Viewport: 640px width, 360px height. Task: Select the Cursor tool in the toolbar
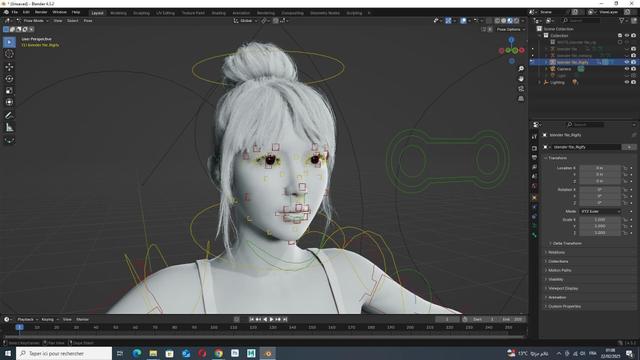(x=9, y=54)
